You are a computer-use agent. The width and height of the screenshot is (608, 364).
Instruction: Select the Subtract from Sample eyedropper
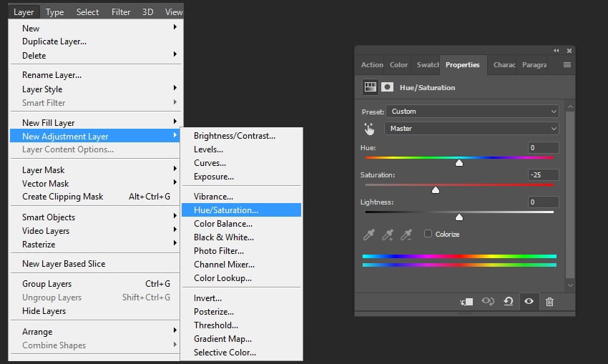click(406, 235)
